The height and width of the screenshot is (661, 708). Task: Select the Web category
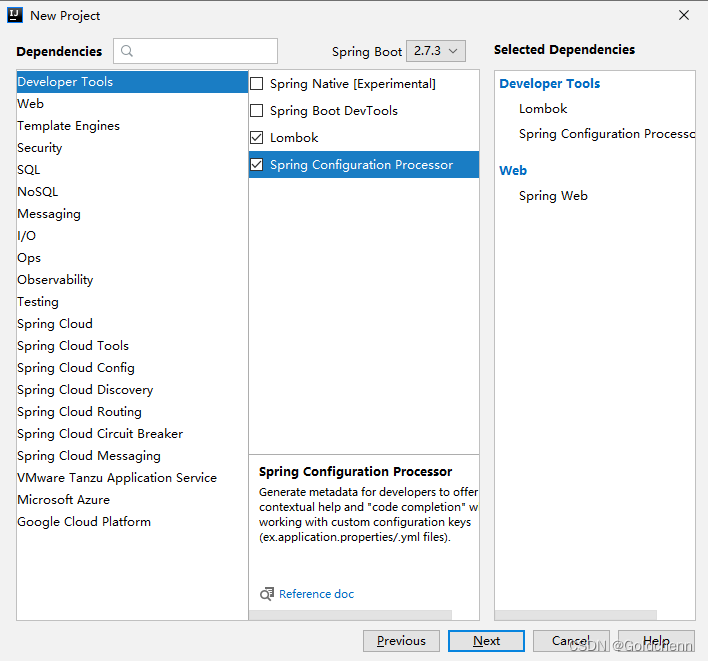point(132,104)
